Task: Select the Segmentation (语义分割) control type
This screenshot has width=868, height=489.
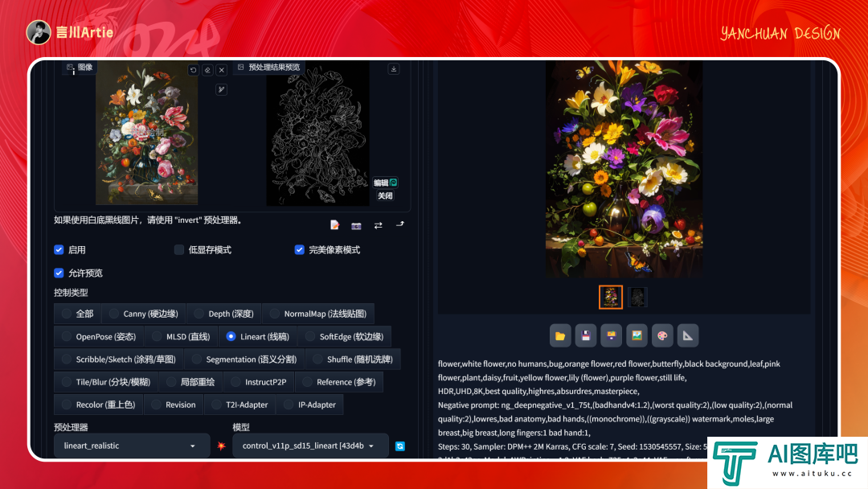Action: point(244,360)
